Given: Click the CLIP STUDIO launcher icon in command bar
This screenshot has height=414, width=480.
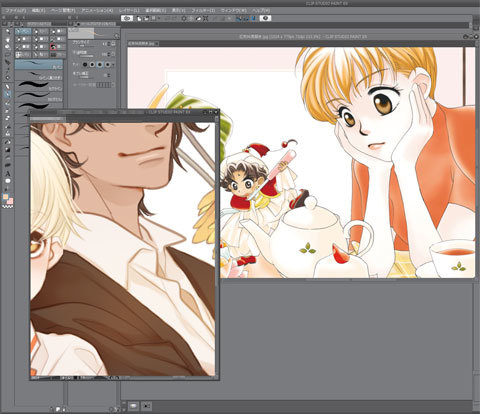Looking at the screenshot, I should point(127,18).
